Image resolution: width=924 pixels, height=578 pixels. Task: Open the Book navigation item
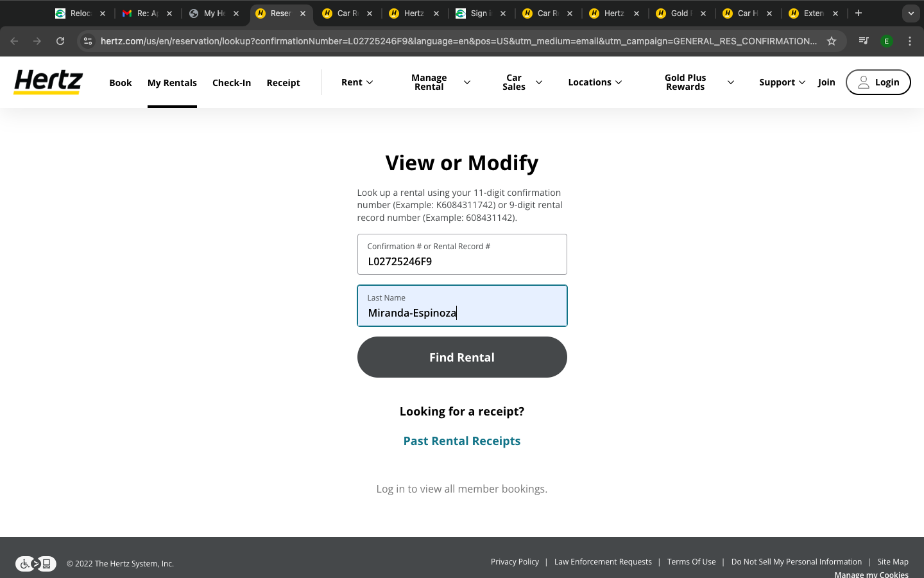point(121,83)
